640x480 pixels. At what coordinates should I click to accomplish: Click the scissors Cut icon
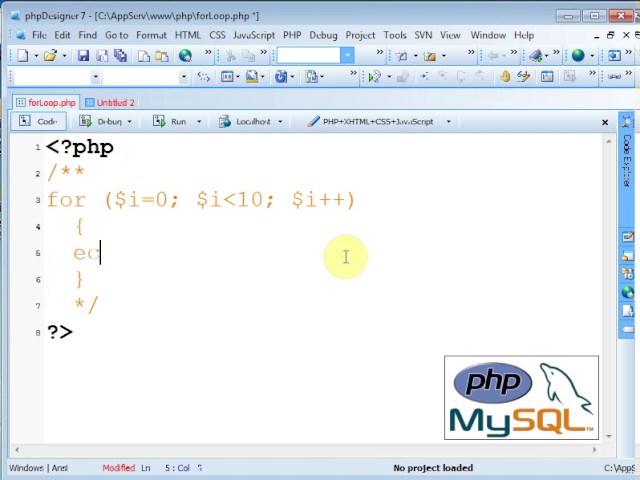coord(231,55)
